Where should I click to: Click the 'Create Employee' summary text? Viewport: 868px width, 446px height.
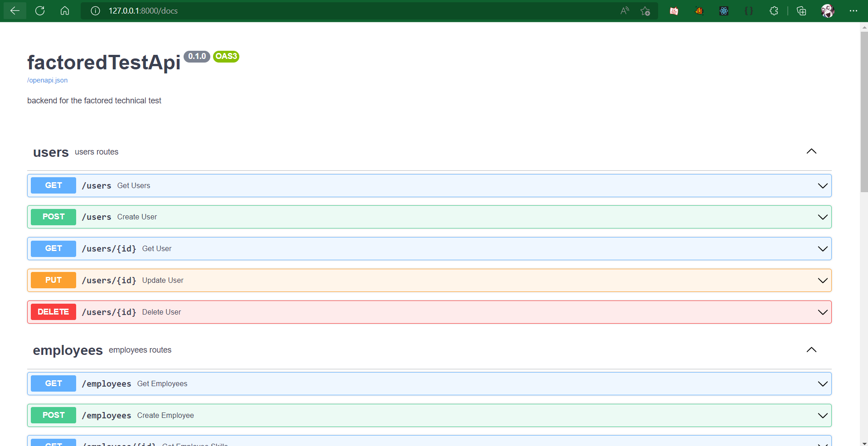pos(165,415)
